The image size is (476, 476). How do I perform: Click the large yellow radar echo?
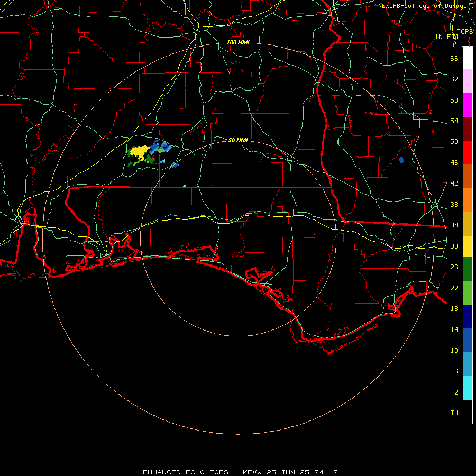(140, 151)
